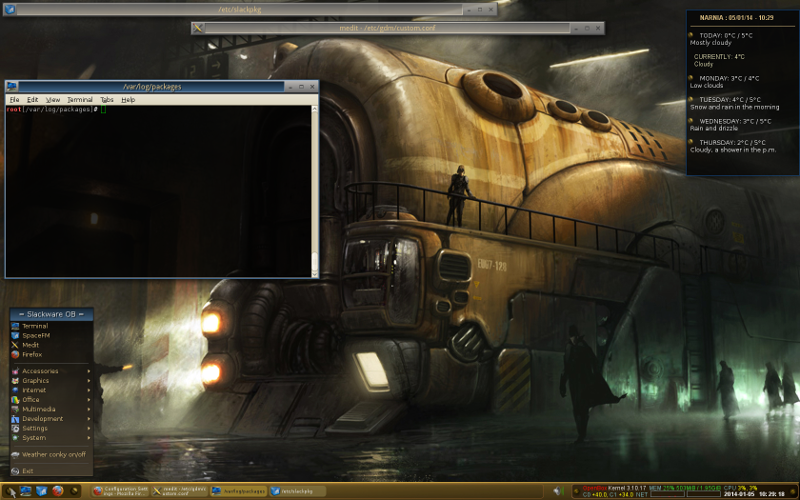Expand the System submenu
The width and height of the screenshot is (800, 500).
[51, 438]
